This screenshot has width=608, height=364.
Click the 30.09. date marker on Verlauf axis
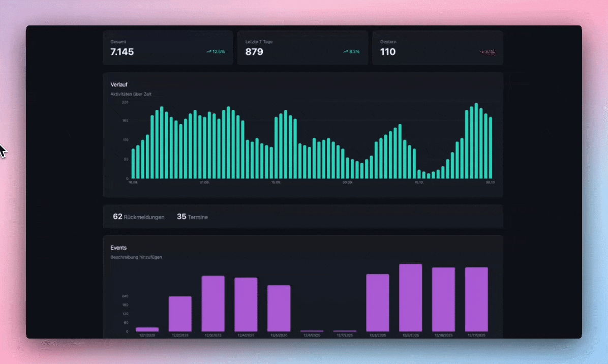pyautogui.click(x=347, y=182)
